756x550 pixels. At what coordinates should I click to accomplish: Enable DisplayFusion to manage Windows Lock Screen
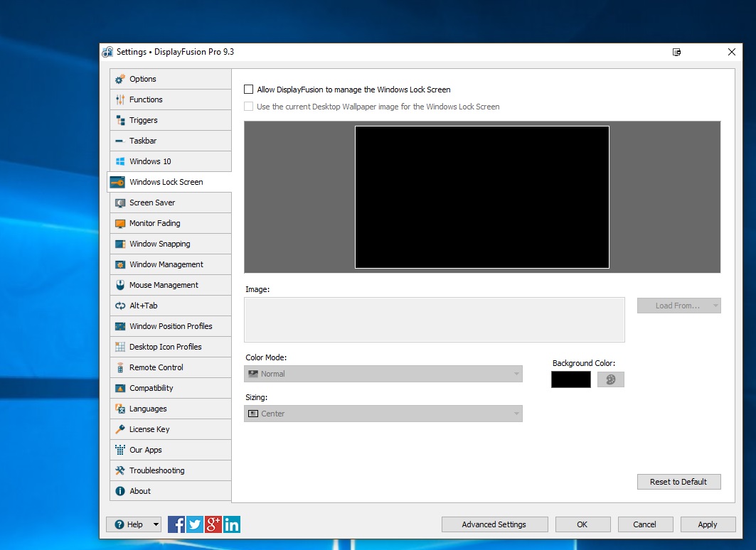tap(249, 90)
